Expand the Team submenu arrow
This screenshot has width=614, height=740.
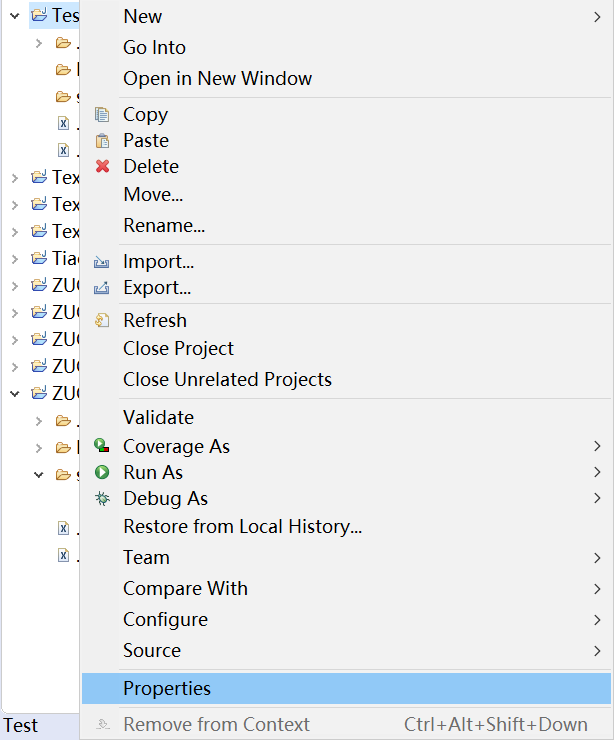pos(597,558)
